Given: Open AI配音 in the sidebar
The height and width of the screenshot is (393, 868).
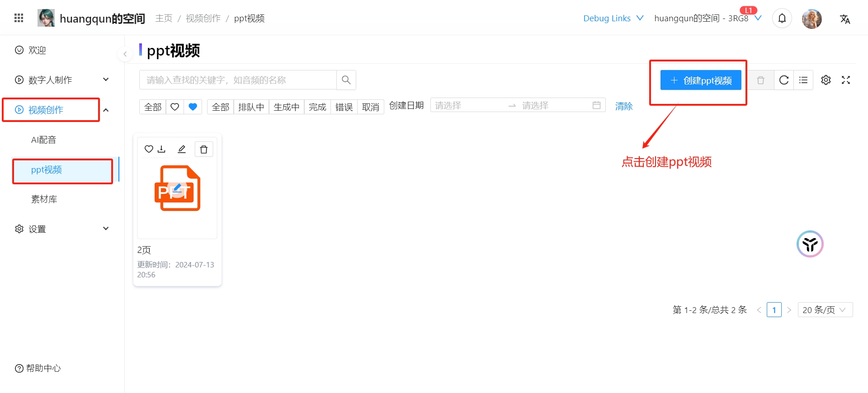Looking at the screenshot, I should tap(44, 140).
